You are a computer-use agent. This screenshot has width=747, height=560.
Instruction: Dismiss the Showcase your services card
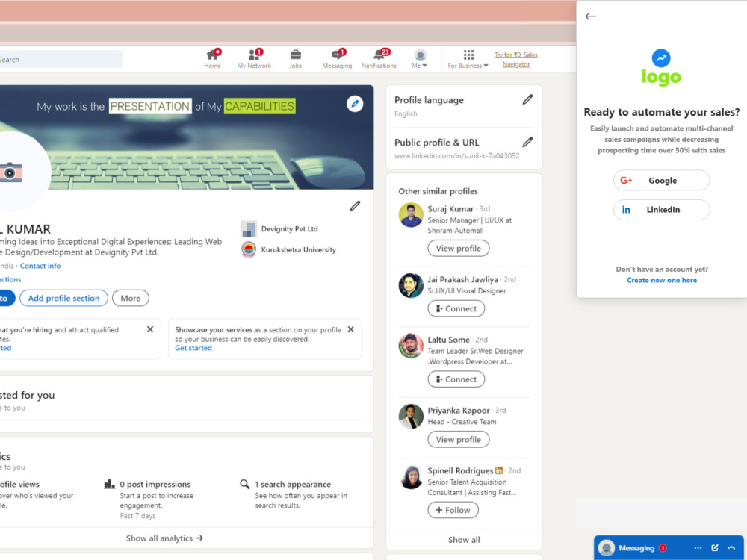(350, 329)
